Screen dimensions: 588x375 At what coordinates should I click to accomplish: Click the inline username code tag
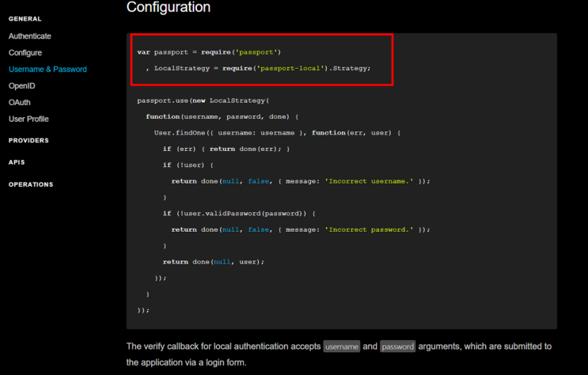click(x=342, y=347)
